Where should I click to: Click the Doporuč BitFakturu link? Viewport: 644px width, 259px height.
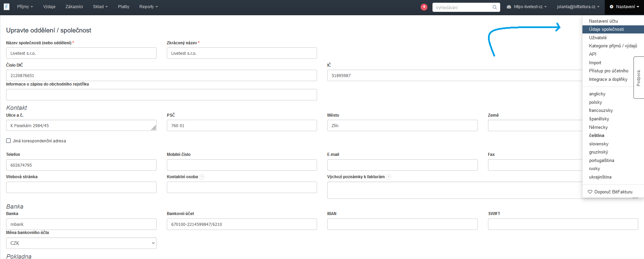pos(613,192)
